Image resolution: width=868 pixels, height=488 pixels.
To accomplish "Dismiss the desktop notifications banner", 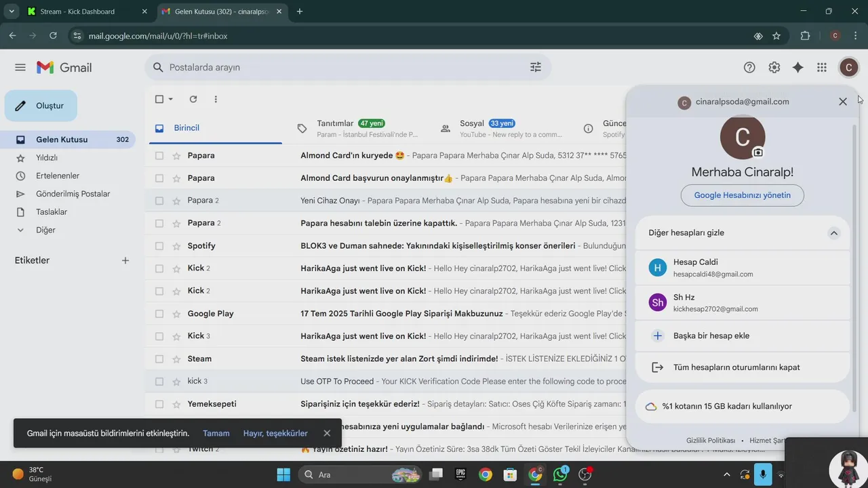I will coord(327,433).
